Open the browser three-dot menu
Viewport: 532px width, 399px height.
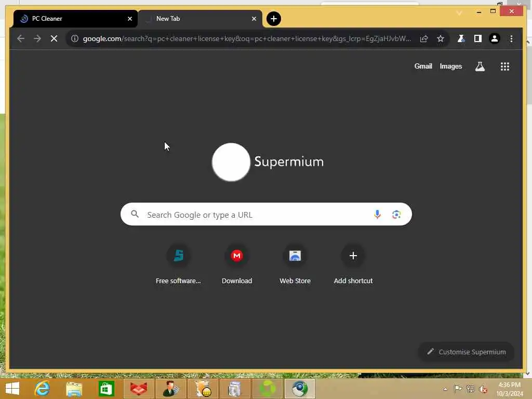tap(511, 38)
